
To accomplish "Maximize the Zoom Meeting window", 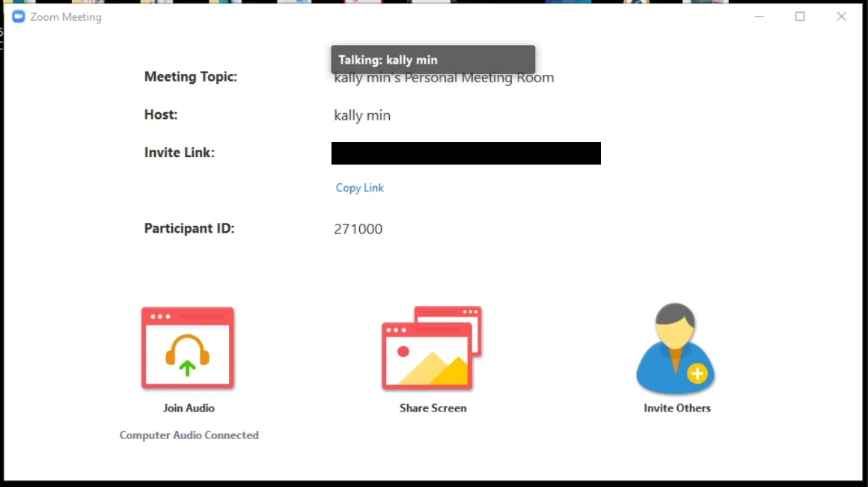I will pyautogui.click(x=800, y=16).
